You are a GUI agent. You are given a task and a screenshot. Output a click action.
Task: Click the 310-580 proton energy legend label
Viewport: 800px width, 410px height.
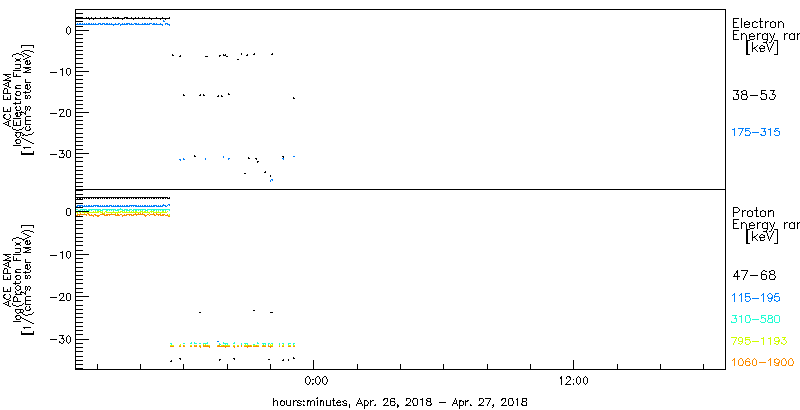point(756,319)
